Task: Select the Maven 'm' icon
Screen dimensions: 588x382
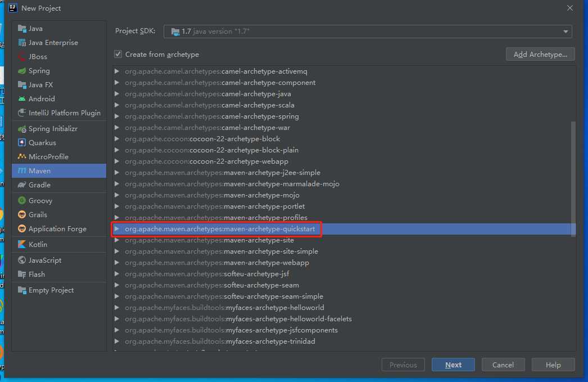Action: 22,170
